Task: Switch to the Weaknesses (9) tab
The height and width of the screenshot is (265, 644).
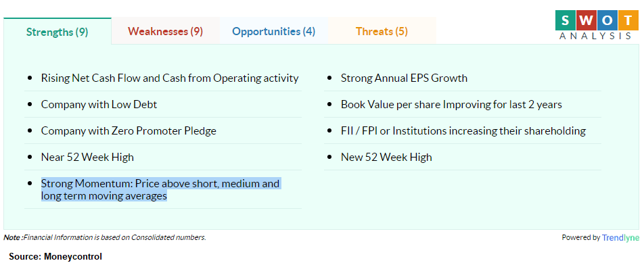Action: click(x=165, y=31)
